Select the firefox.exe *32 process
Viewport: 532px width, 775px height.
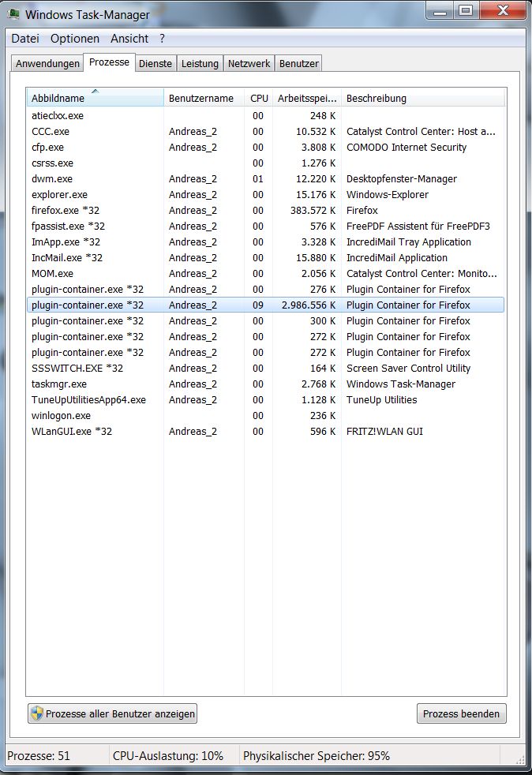pos(266,211)
